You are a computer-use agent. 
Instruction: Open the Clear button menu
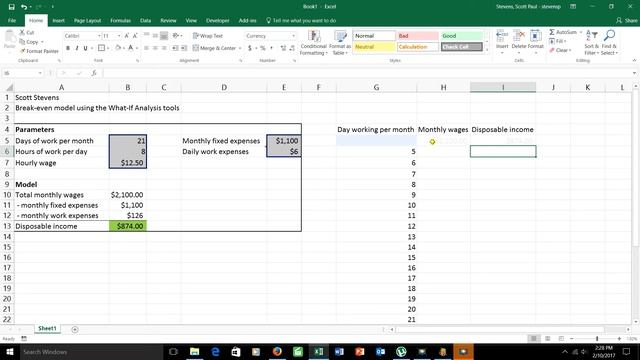click(560, 50)
